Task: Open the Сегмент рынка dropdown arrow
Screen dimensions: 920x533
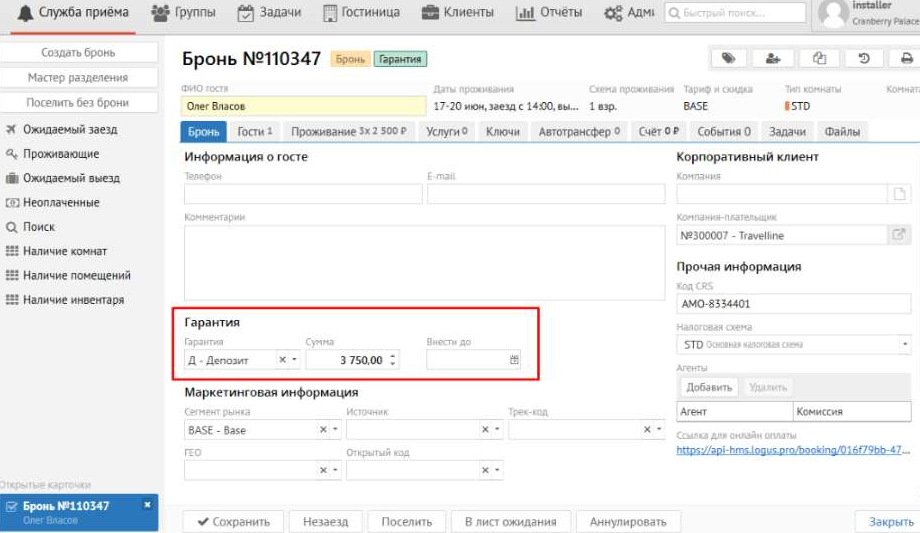Action: [334, 430]
